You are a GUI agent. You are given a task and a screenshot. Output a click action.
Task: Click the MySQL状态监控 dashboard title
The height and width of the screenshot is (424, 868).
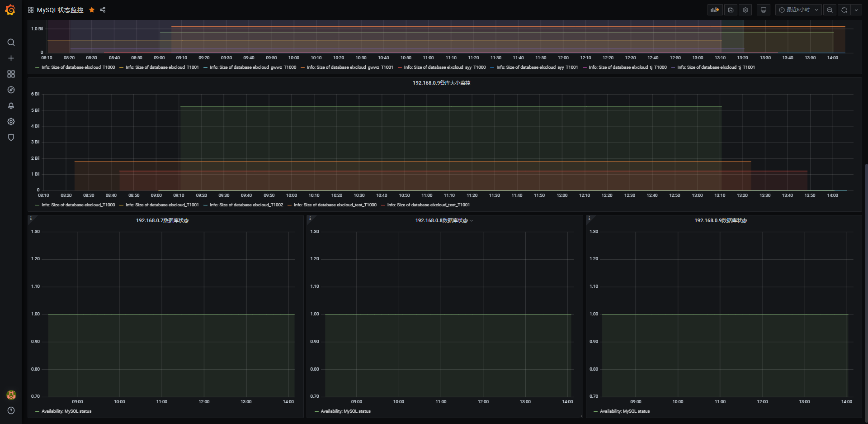60,10
